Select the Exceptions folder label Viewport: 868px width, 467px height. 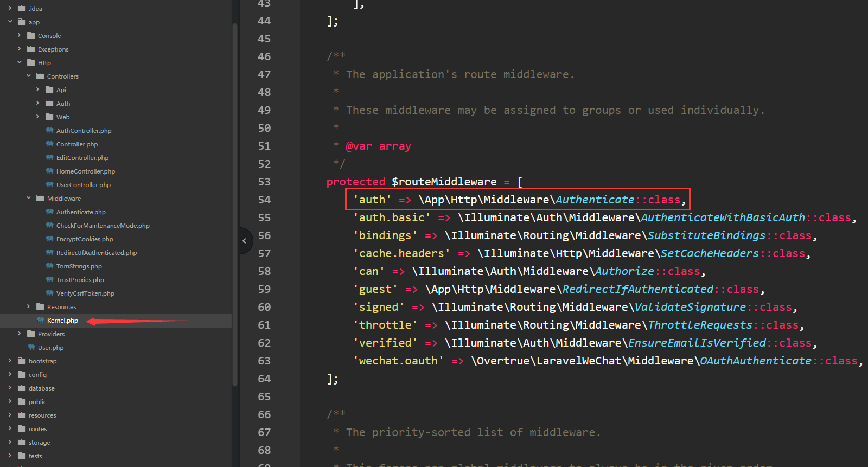(53, 49)
